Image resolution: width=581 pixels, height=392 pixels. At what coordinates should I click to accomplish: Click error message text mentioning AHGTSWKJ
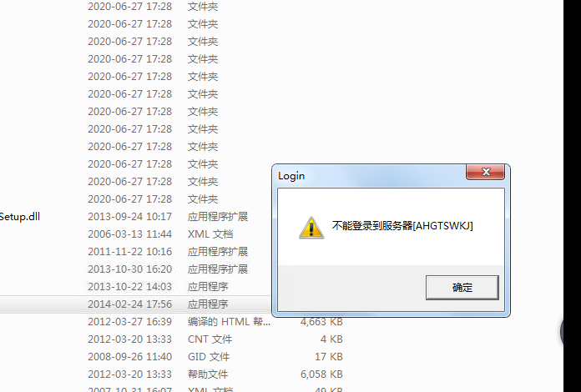coord(402,225)
